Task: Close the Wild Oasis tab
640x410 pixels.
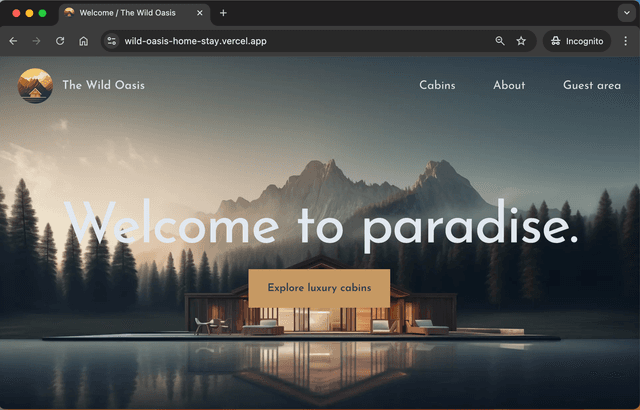Action: point(200,13)
